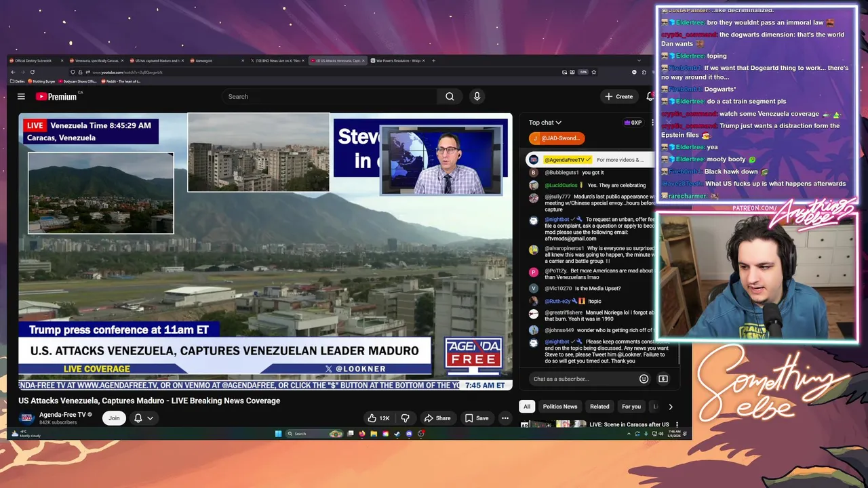Open Steam from the taskbar
Viewport: 868px width, 488px height.
[x=397, y=434]
